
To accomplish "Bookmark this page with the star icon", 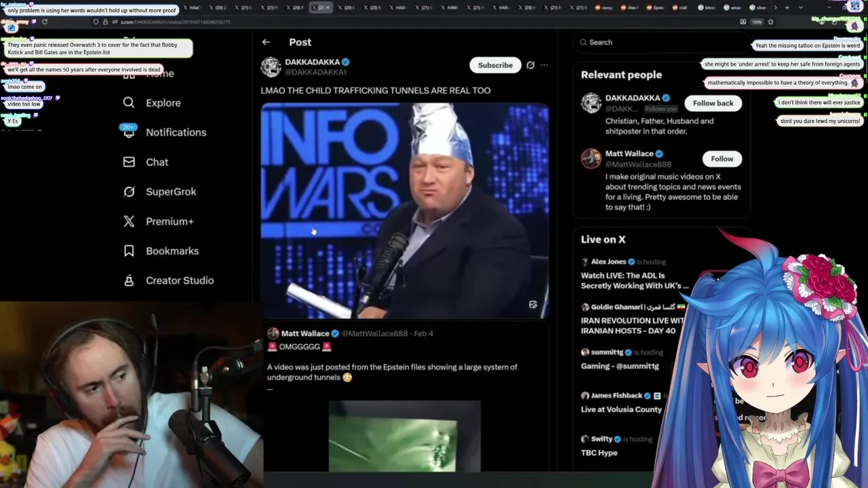I will point(770,22).
